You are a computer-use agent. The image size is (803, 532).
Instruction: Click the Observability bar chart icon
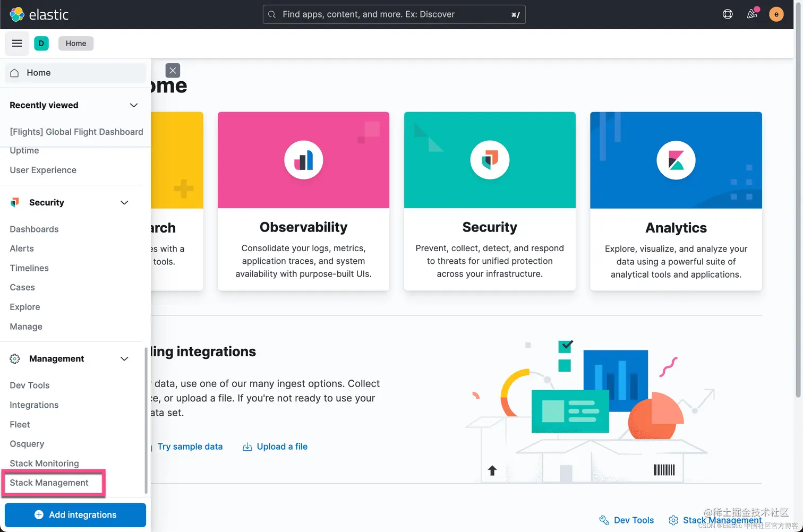coord(304,160)
